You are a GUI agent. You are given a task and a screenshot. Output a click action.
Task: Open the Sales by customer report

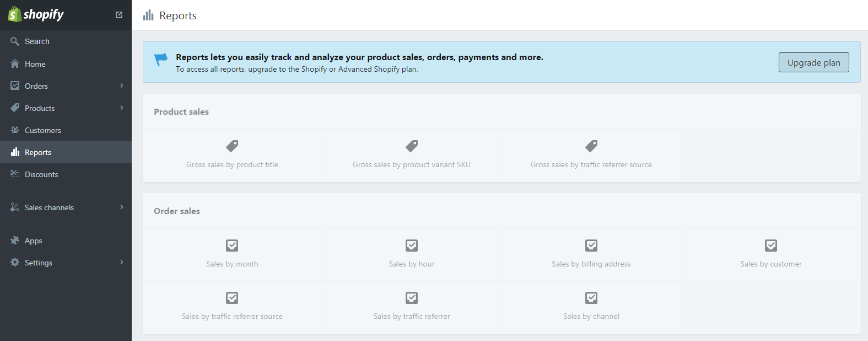click(770, 254)
